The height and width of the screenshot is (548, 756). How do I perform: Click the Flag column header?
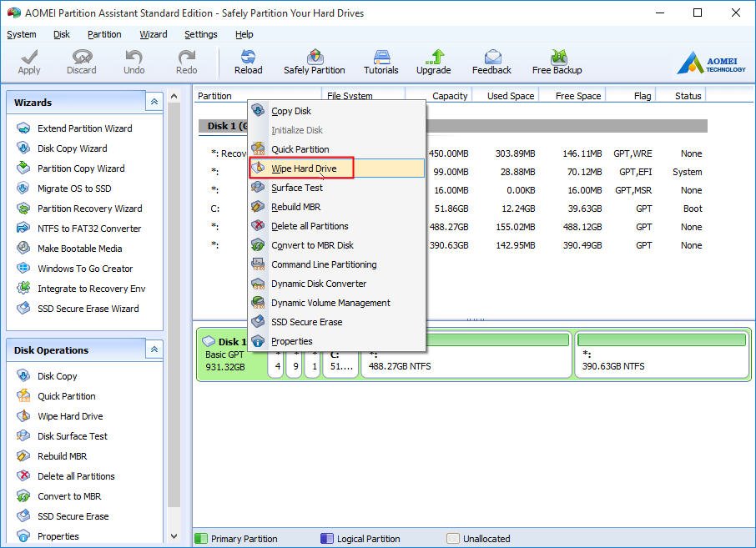[x=631, y=96]
